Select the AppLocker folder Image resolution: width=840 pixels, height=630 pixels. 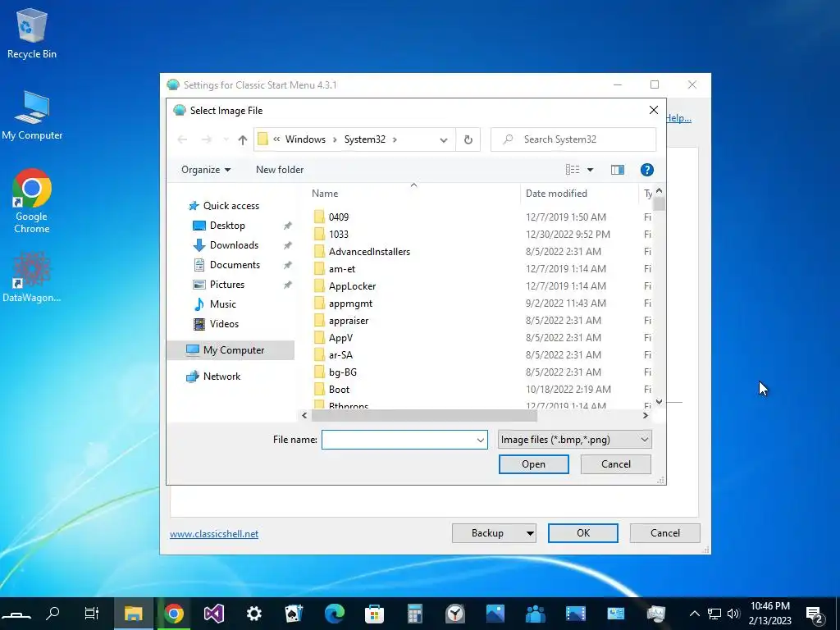[352, 286]
